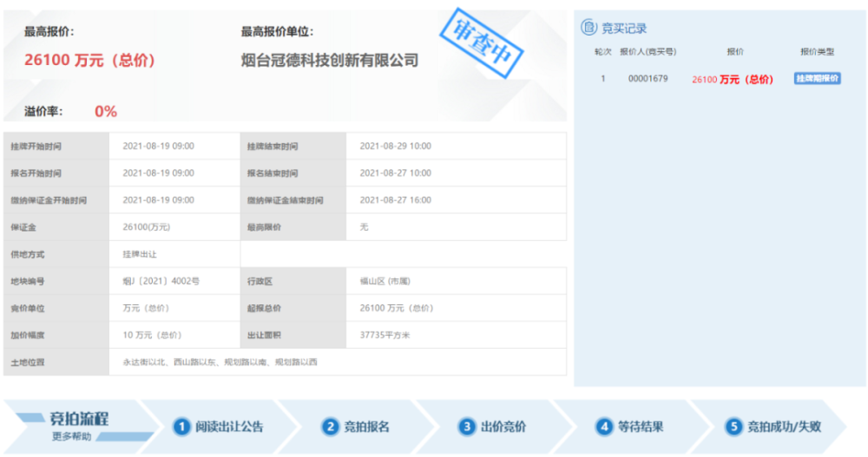868x457 pixels.
Task: Click 行政区 value 福山区 (市属)
Action: [x=385, y=281]
